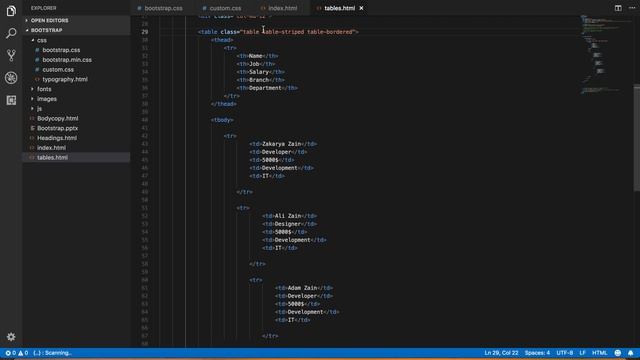Click the tbody opening tag

[x=222, y=120]
